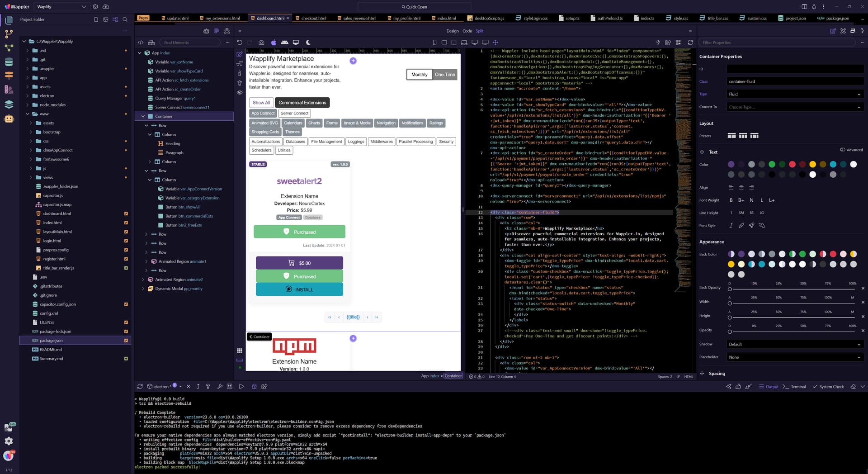This screenshot has width=868, height=474.
Task: Set font weight to N normal
Action: pos(751,200)
